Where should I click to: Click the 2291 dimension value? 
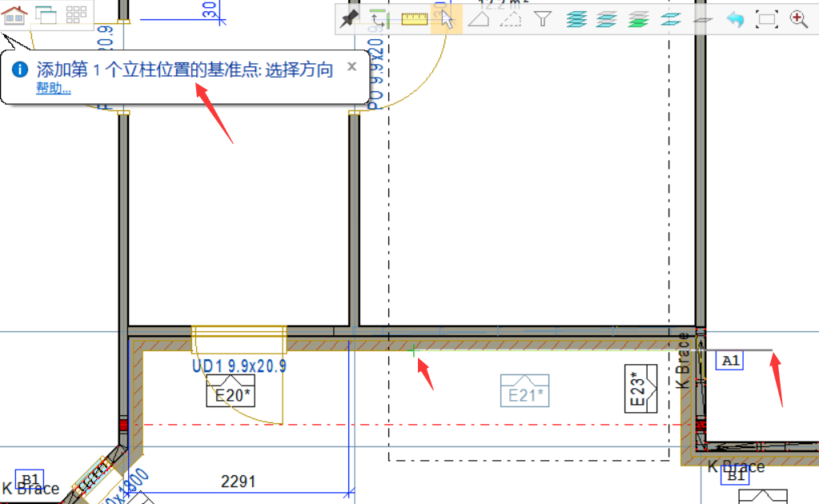[x=239, y=482]
